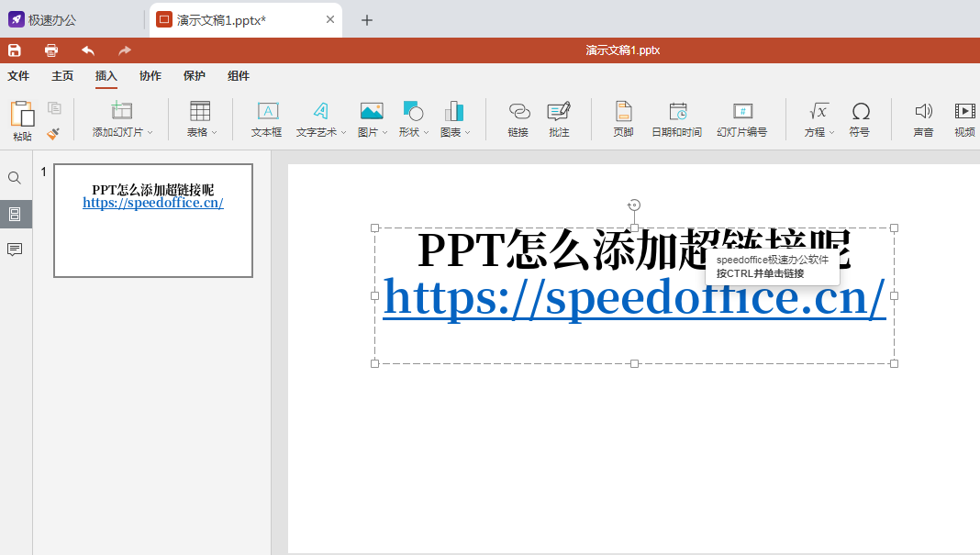Screen dimensions: 980x555
Task: Expand the 图片 dropdown arrow
Action: click(x=384, y=132)
